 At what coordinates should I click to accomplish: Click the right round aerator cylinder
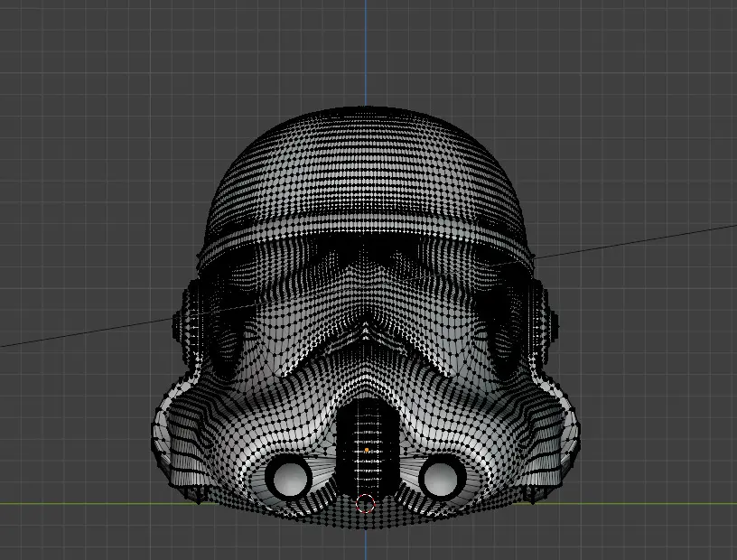tap(443, 476)
